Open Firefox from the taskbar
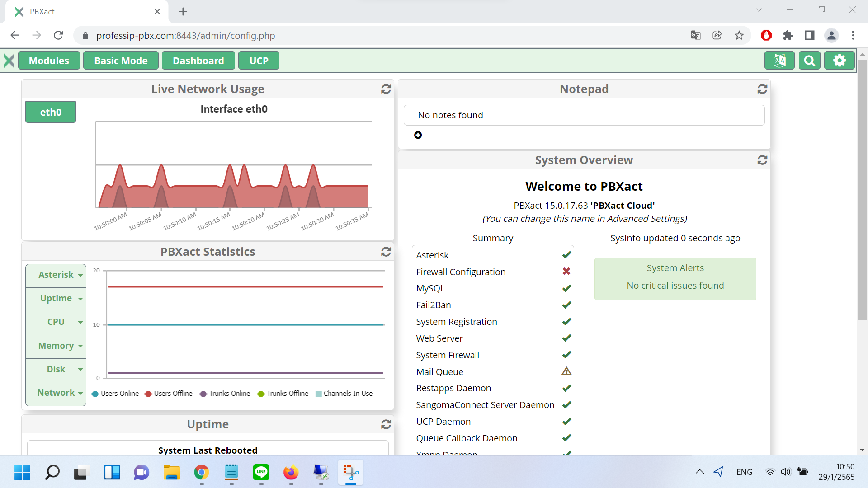 291,472
